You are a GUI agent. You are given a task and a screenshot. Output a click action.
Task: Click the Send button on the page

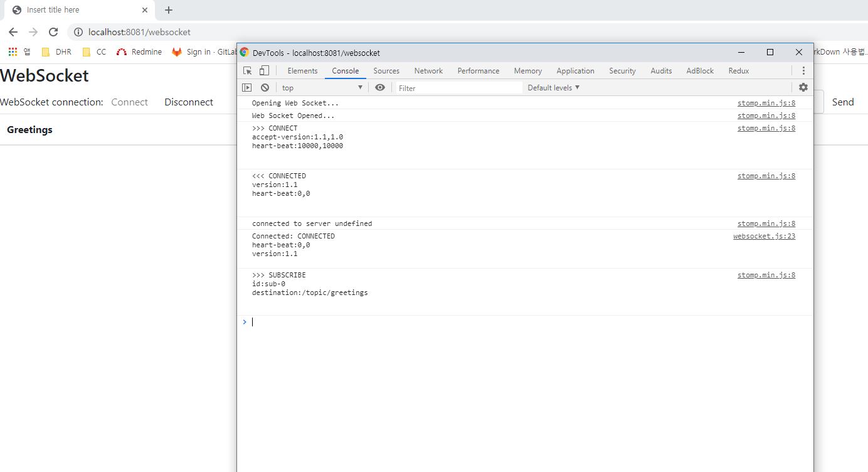point(843,102)
